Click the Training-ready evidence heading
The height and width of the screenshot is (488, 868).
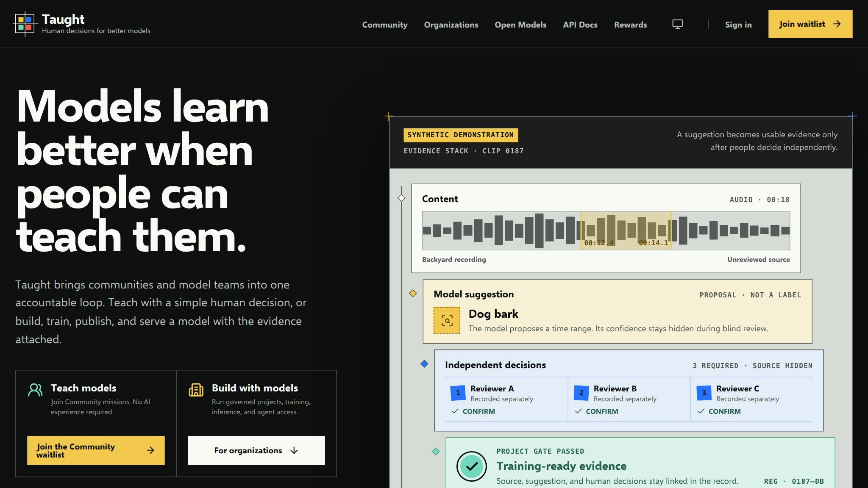pos(561,466)
